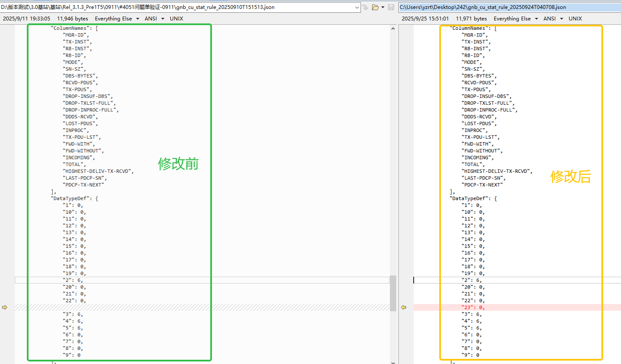Click left pane scroll-down arrow
The width and height of the screenshot is (621, 364).
click(x=393, y=362)
